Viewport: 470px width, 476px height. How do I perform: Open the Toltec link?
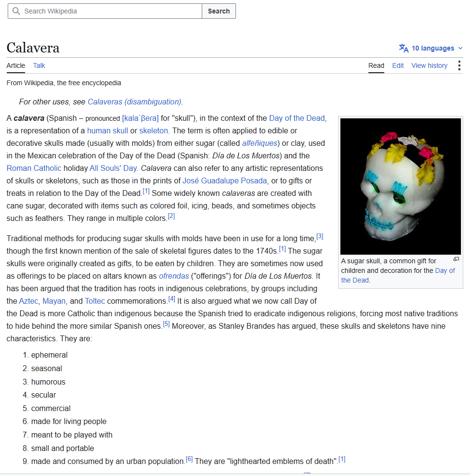[95, 301]
